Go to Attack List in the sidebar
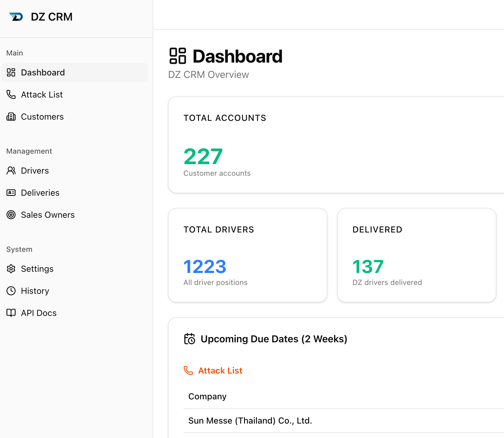The image size is (504, 438). click(74, 94)
